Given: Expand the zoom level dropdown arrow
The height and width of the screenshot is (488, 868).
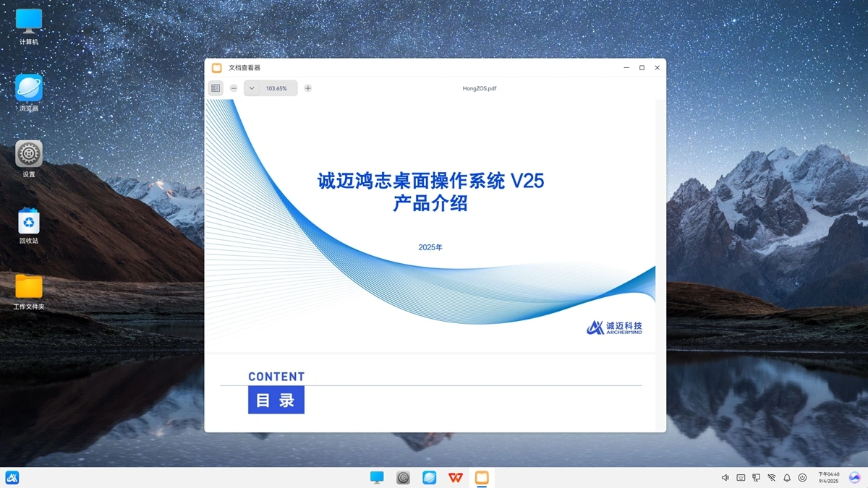Looking at the screenshot, I should [252, 88].
